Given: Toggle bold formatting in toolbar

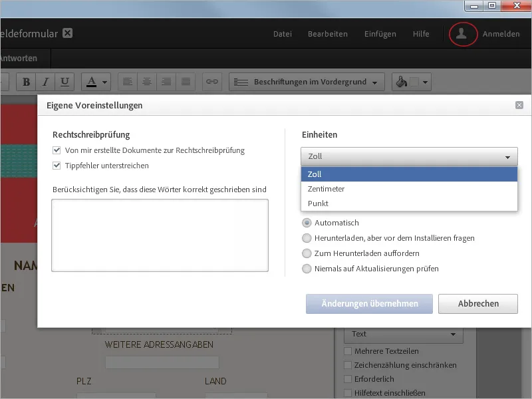Looking at the screenshot, I should 26,82.
